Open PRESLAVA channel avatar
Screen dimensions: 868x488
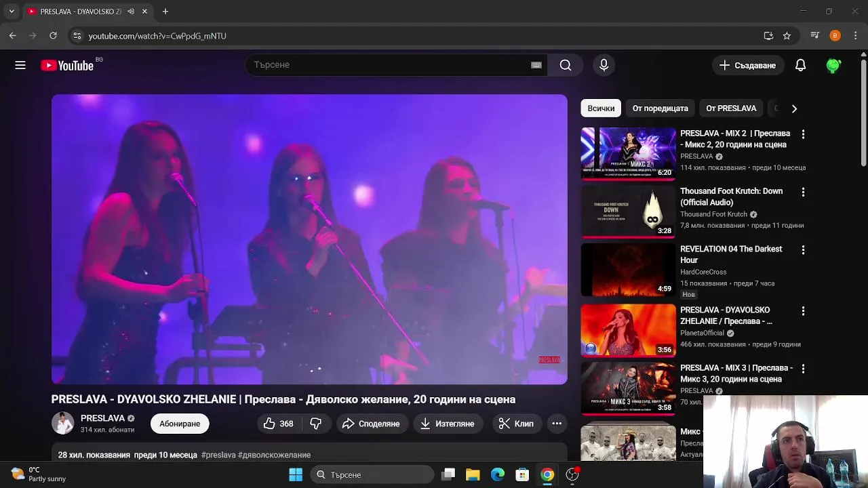point(62,423)
